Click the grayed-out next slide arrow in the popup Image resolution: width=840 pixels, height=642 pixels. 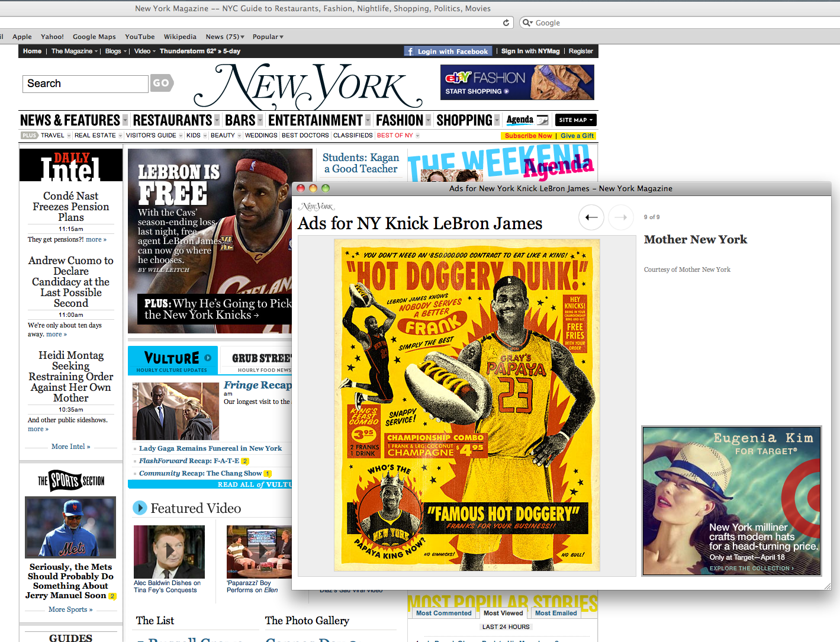tap(620, 217)
